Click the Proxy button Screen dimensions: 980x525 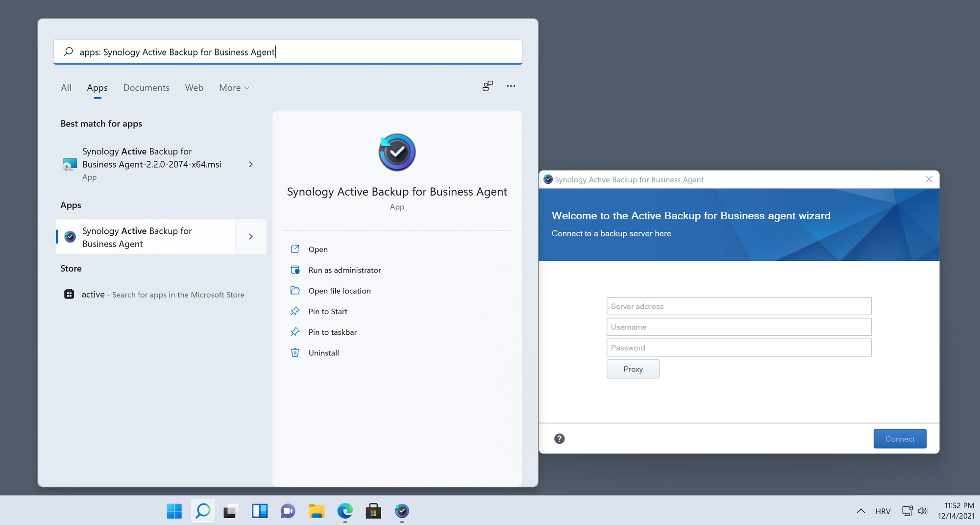[x=633, y=369]
